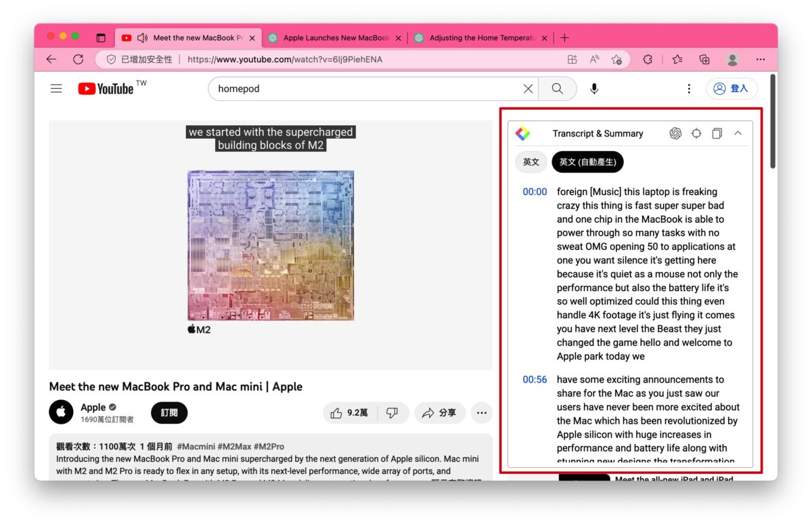Reload the page with the refresh icon
Screen dimensions: 812x526
click(x=78, y=60)
